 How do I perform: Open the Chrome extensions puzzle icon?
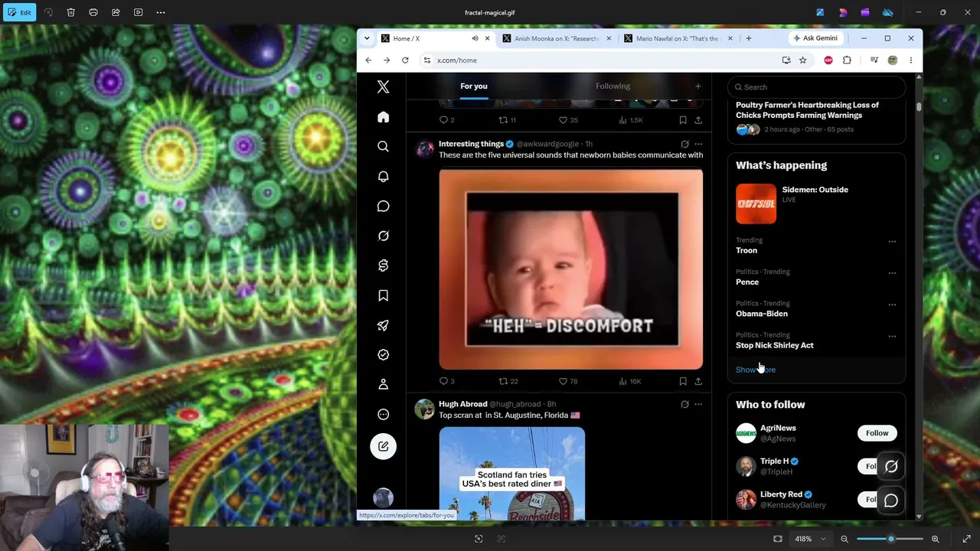[847, 60]
